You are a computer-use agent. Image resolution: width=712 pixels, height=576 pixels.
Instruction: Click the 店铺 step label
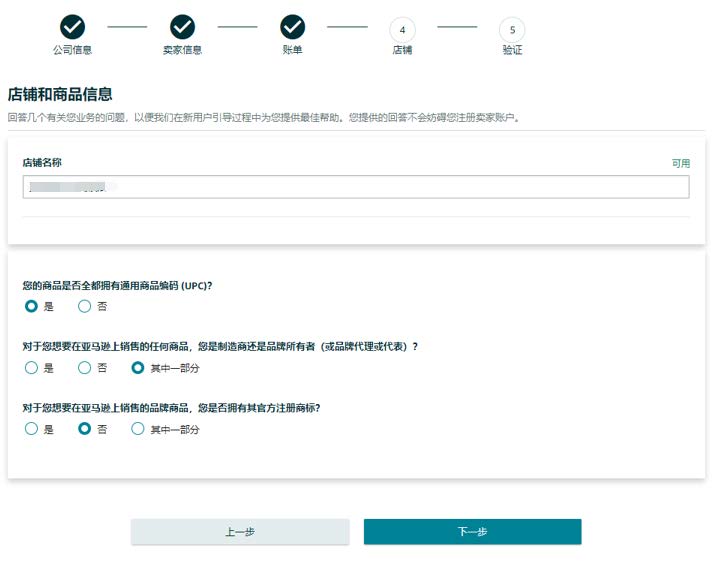tap(402, 50)
